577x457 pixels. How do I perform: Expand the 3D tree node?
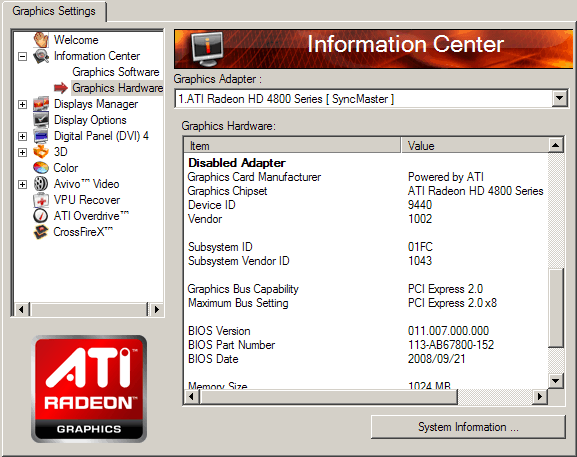[x=22, y=152]
